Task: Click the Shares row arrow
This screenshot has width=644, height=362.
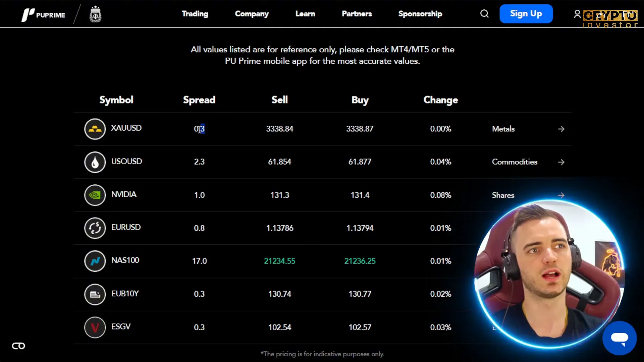Action: 561,195
